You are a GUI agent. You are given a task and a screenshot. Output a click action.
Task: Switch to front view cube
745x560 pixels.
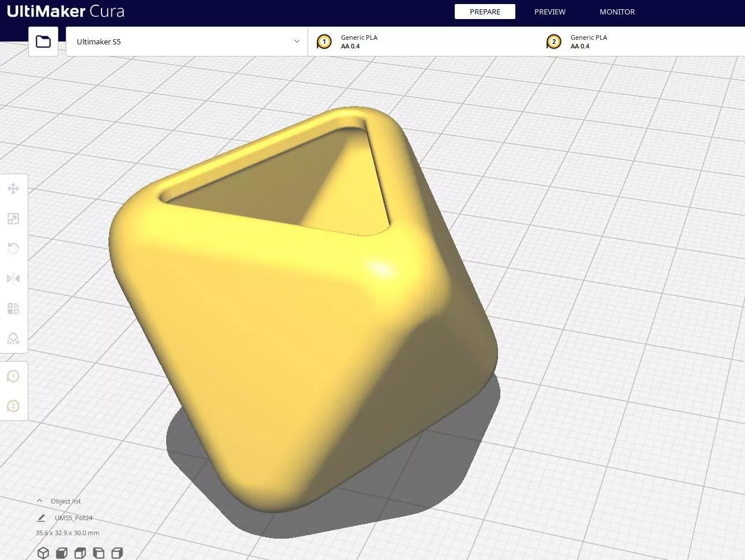[62, 553]
